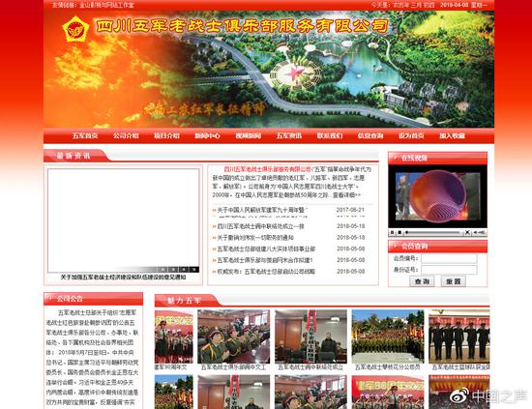Click the 查询 button
The height and width of the screenshot is (409, 532).
(422, 281)
